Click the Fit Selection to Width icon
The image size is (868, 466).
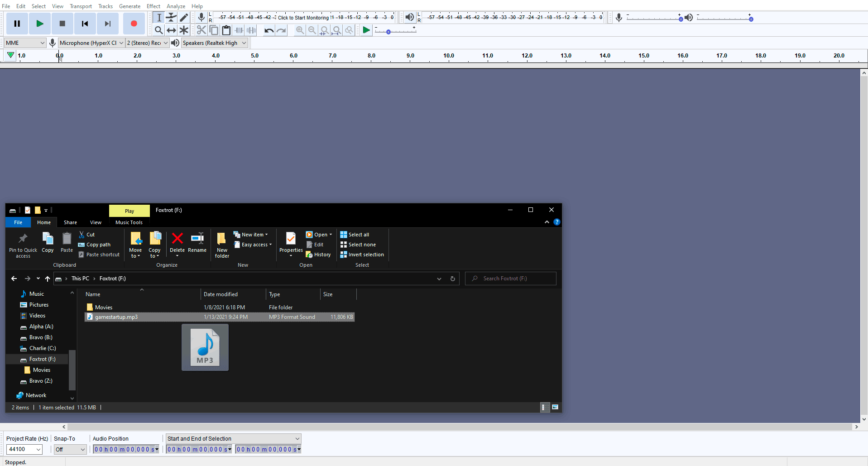(x=324, y=30)
